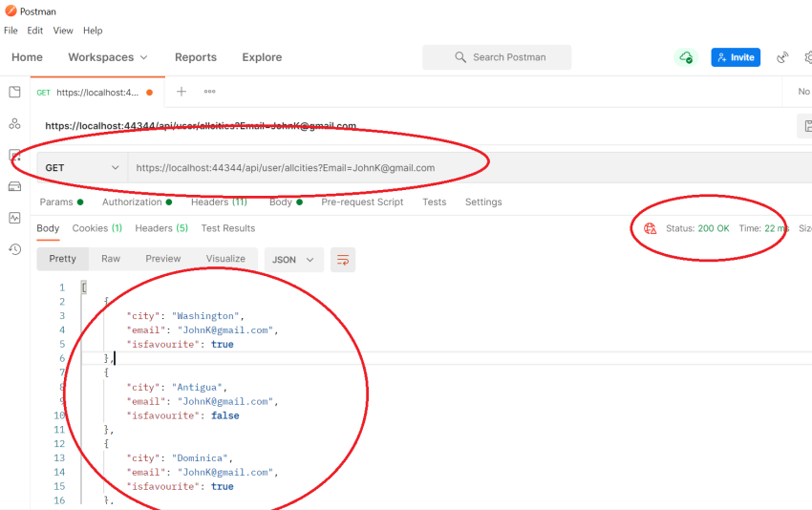The width and height of the screenshot is (812, 510).
Task: Go to Home in the top navigation
Action: click(x=27, y=57)
